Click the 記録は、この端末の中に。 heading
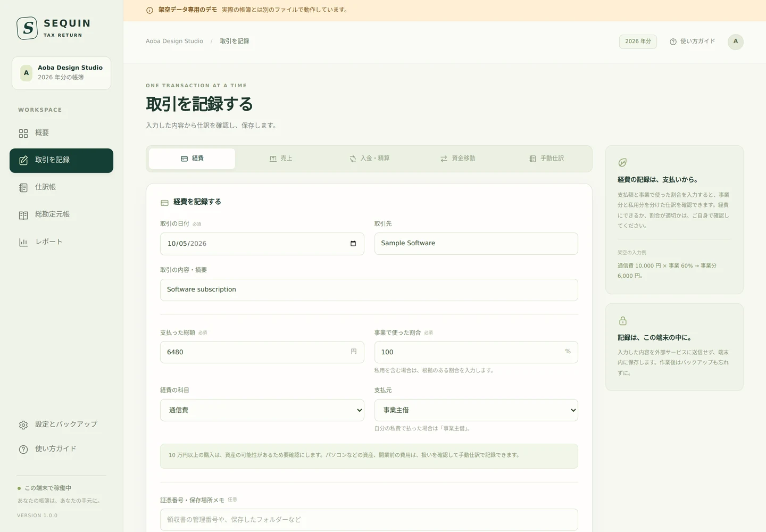This screenshot has height=532, width=766. coord(654,338)
